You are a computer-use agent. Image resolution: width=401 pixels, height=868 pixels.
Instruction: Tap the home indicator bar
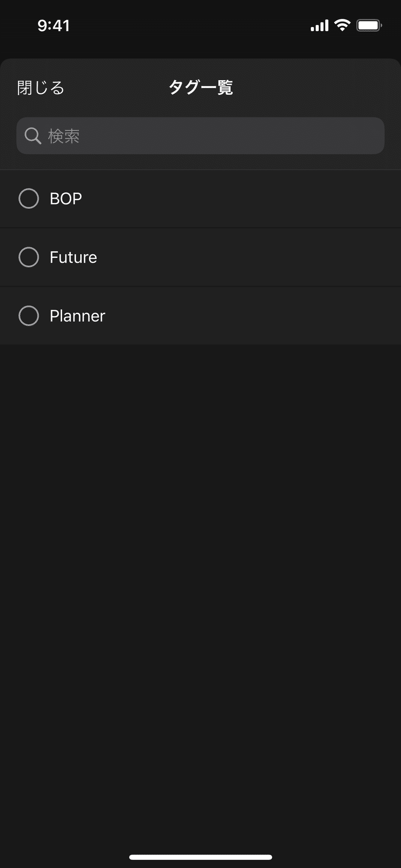pos(200,857)
